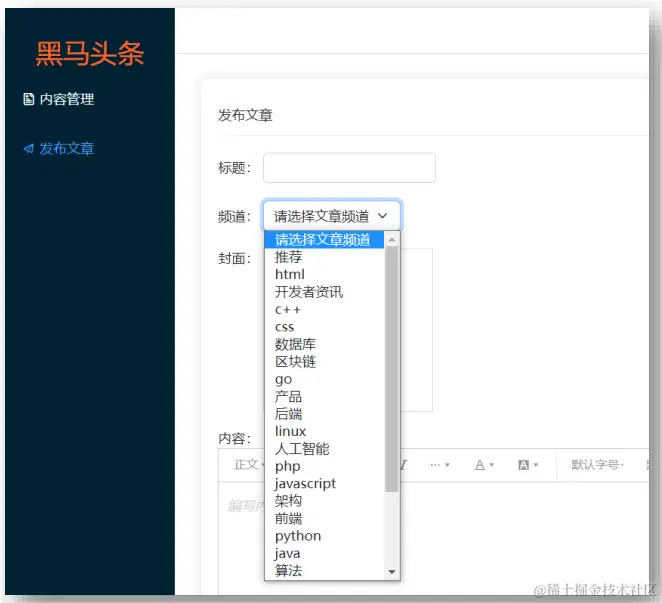Pick the python channel option
Viewport: 662px width, 603px height.
pos(324,536)
